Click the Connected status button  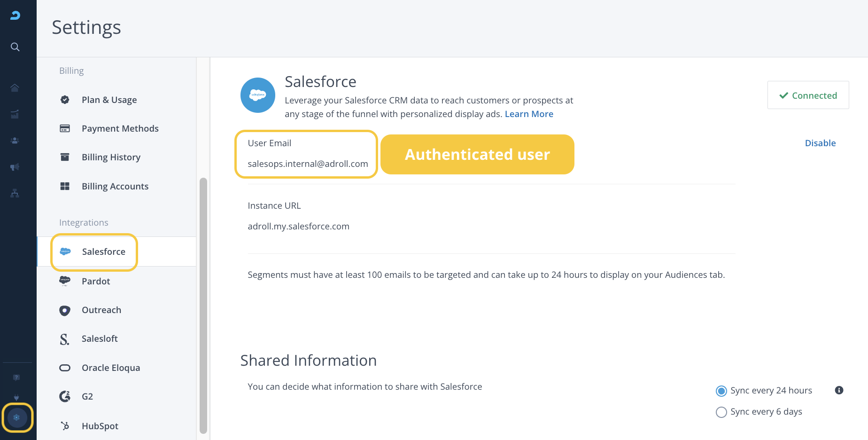click(808, 95)
